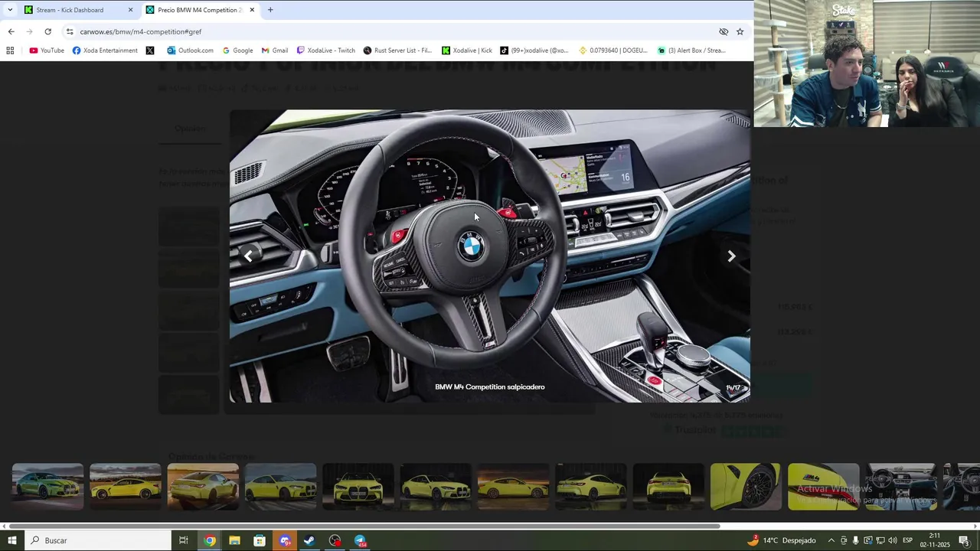The image size is (980, 551).
Task: Switch the ESP input language indicator
Action: tap(907, 540)
